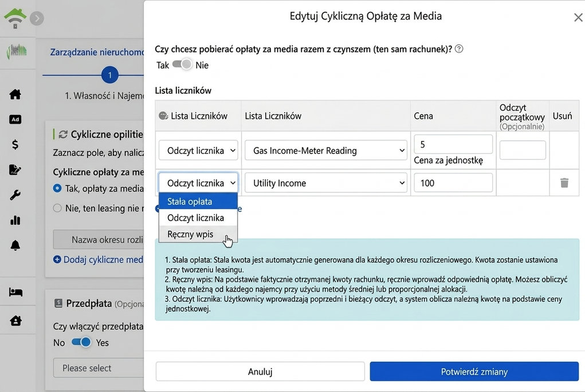The height and width of the screenshot is (392, 585).
Task: Click the price field containing 100
Action: [x=453, y=183]
